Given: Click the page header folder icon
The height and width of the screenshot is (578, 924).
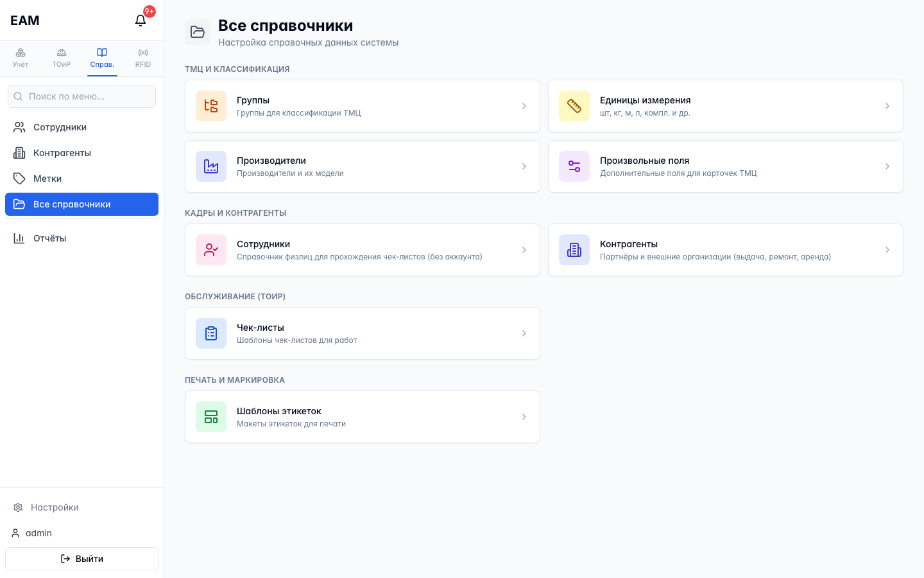Looking at the screenshot, I should pos(198,32).
